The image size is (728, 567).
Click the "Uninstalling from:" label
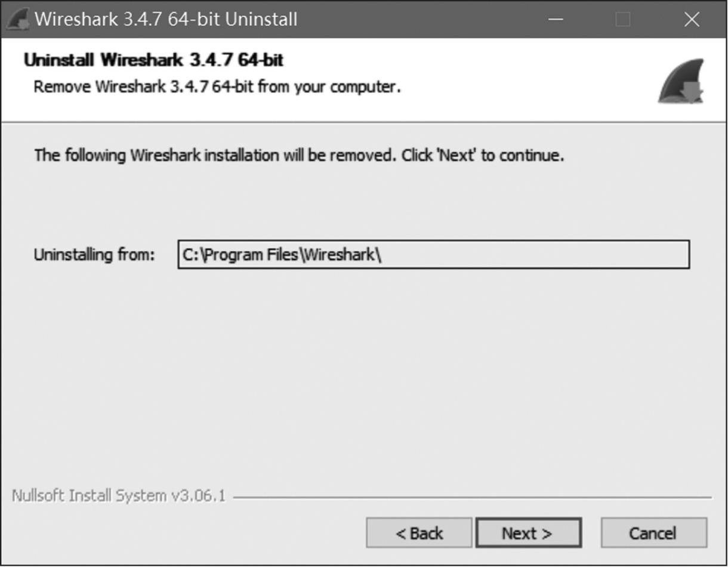(94, 255)
